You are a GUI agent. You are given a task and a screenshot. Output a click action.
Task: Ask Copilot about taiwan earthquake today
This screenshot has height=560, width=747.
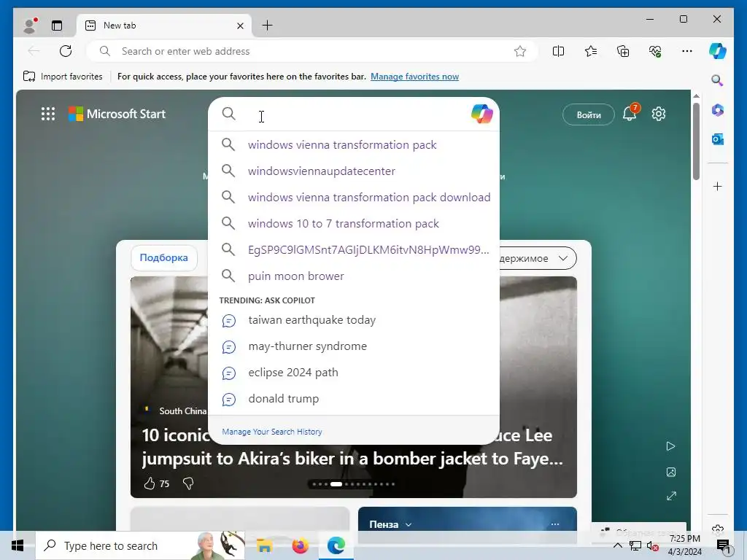pos(354,320)
